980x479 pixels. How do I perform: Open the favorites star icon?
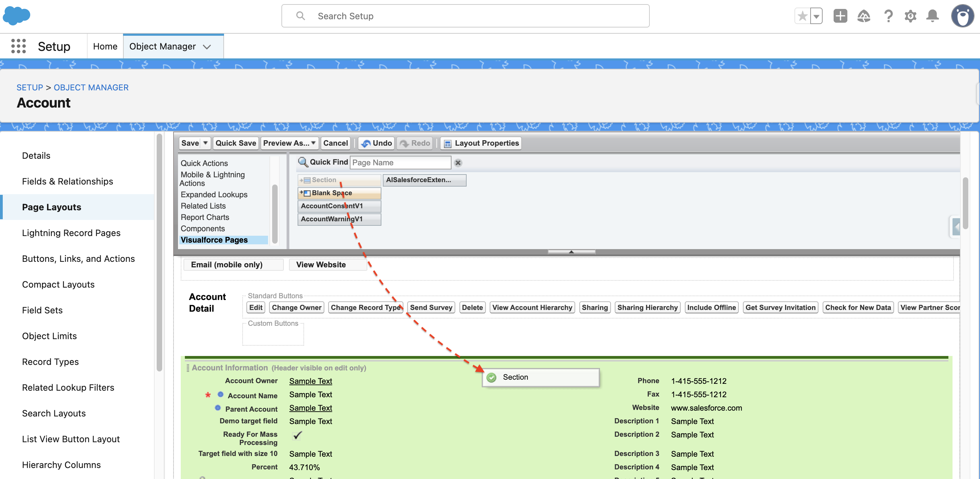point(802,16)
